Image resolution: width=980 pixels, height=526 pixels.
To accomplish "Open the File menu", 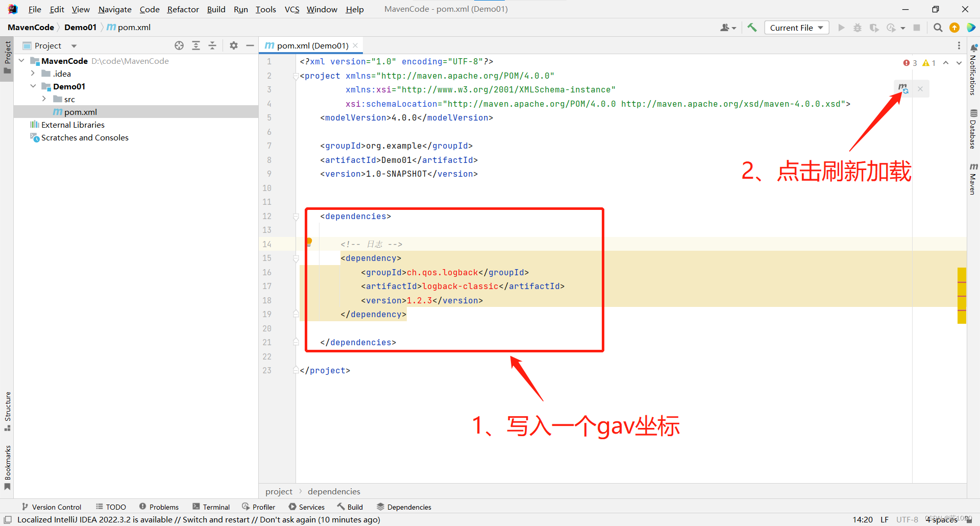I will 35,9.
